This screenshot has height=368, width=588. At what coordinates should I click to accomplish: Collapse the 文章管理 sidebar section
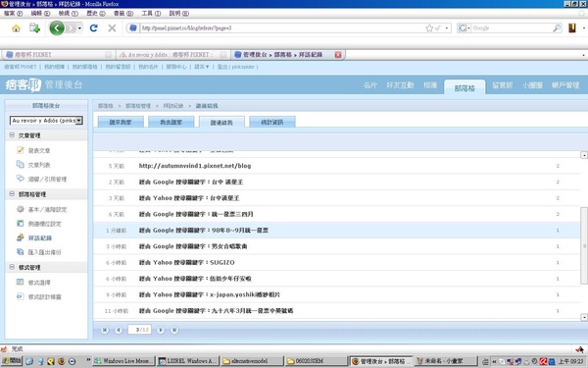12,134
